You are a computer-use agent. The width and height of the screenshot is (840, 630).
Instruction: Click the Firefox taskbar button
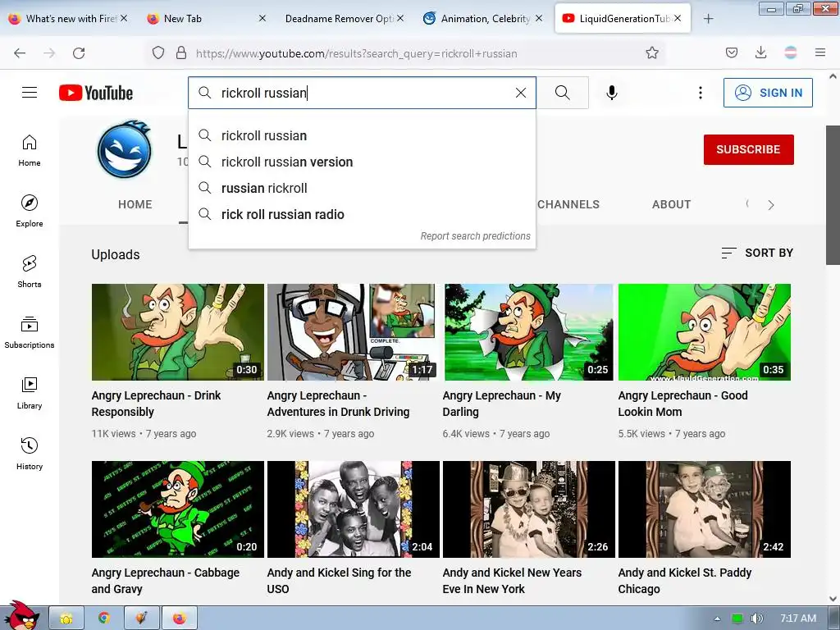(180, 619)
